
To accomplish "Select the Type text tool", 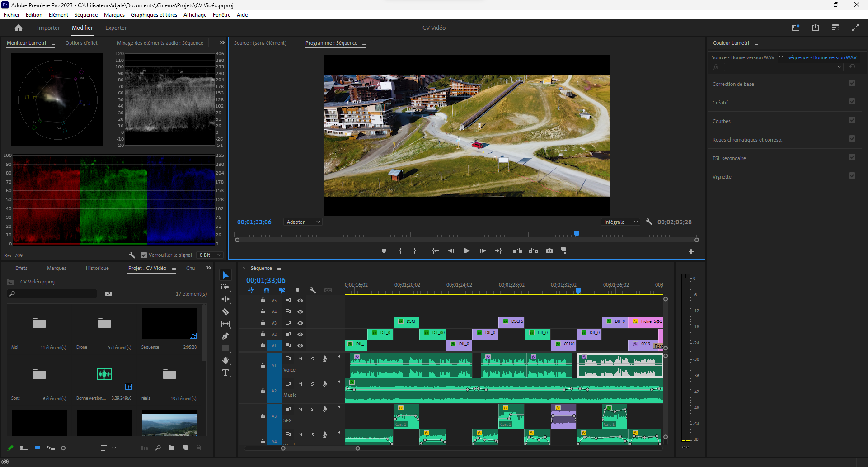I will 225,373.
